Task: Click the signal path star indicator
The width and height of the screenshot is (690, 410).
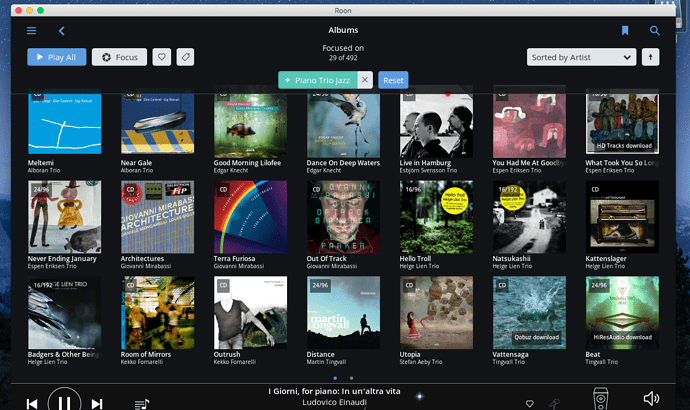Action: click(x=420, y=396)
